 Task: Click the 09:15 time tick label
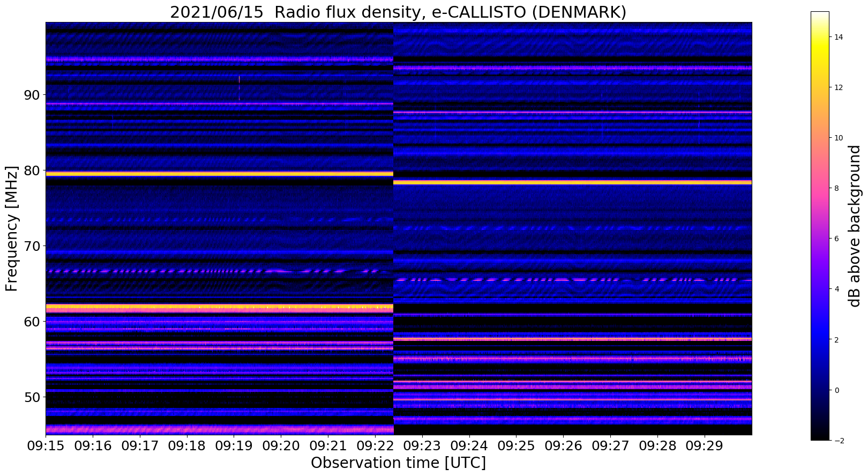46,445
